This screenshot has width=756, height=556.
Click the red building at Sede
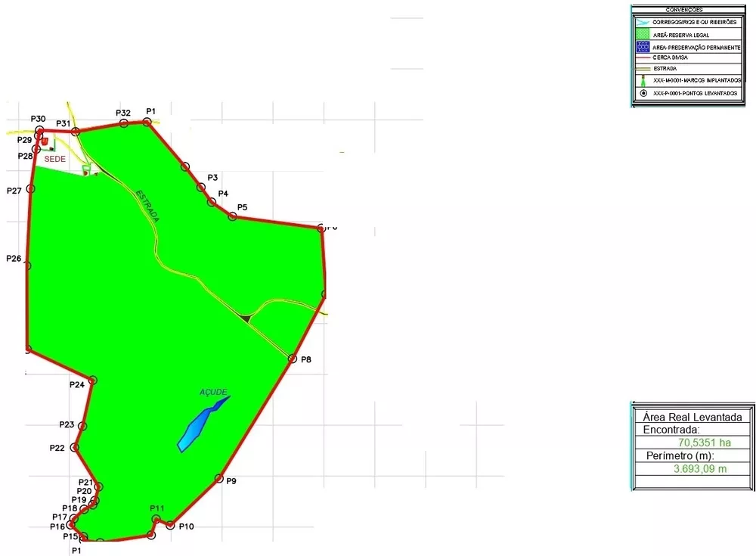(x=45, y=141)
